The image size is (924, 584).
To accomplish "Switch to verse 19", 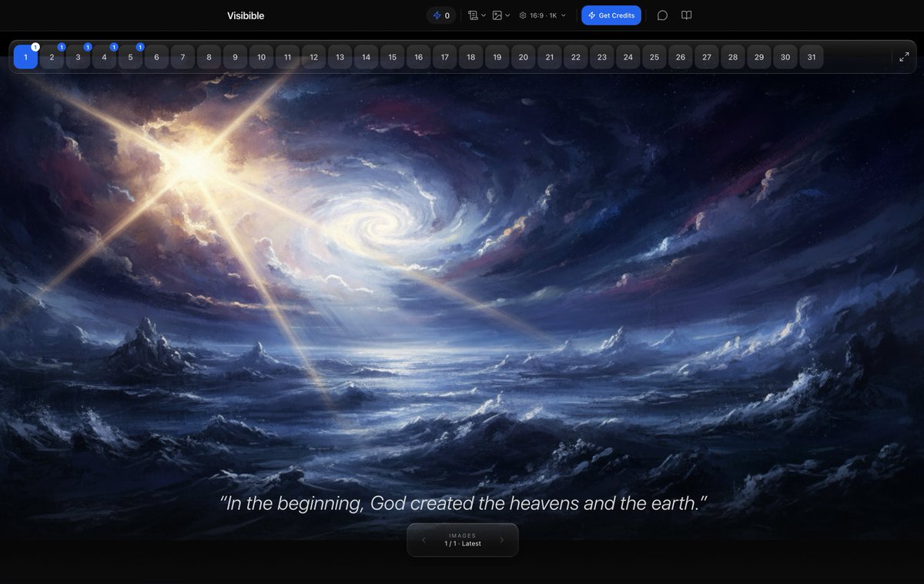I will click(497, 57).
